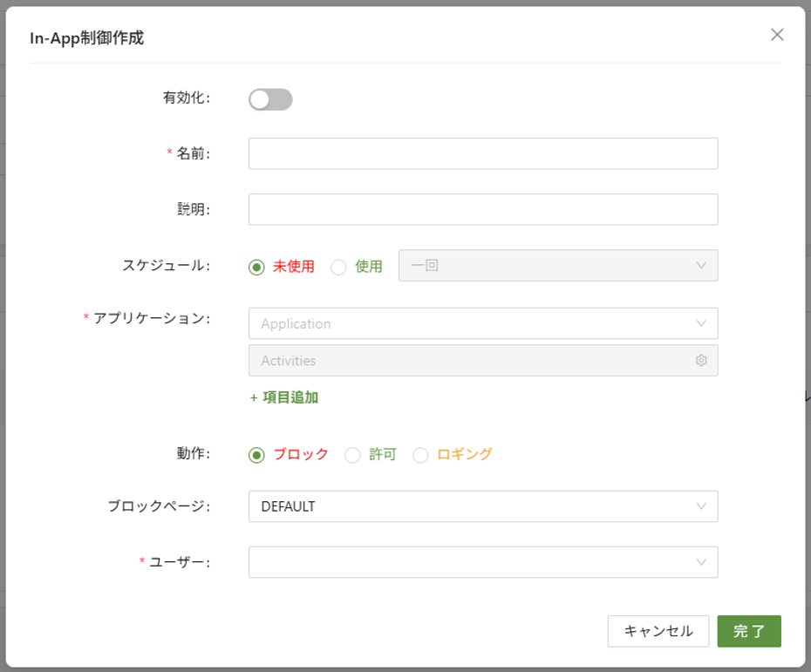Choose the 許可 action radio button
The height and width of the screenshot is (672, 811).
tap(352, 455)
